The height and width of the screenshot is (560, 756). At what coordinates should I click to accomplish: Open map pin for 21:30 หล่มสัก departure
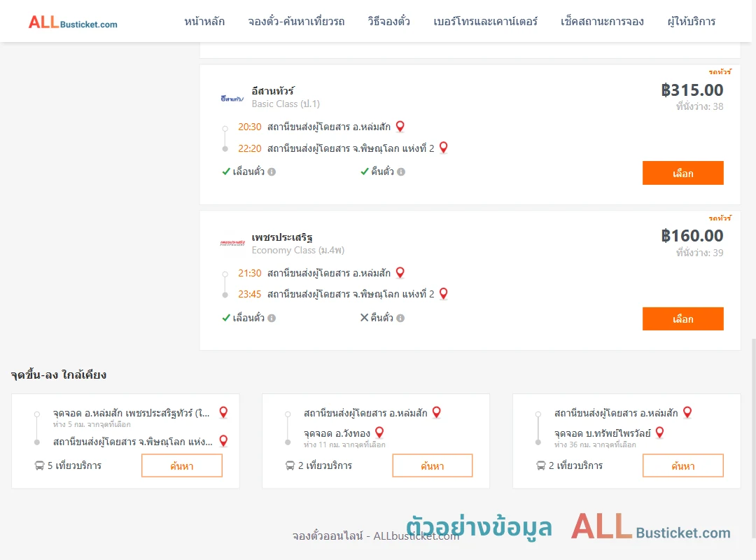[x=400, y=272]
